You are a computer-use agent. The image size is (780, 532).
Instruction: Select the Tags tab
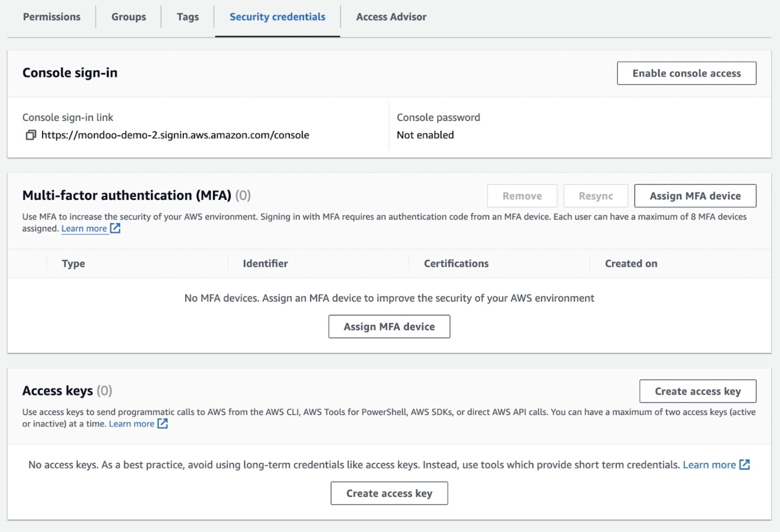[x=188, y=17]
